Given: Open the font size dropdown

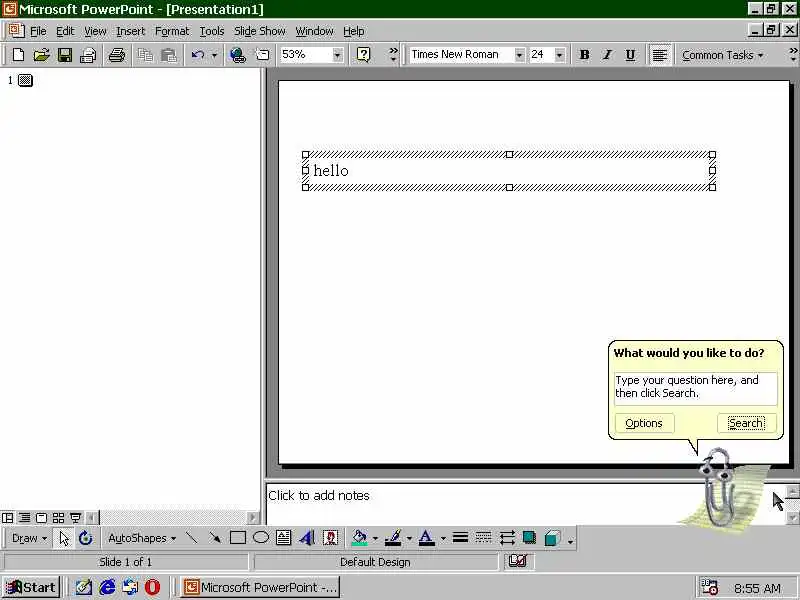Looking at the screenshot, I should 560,55.
